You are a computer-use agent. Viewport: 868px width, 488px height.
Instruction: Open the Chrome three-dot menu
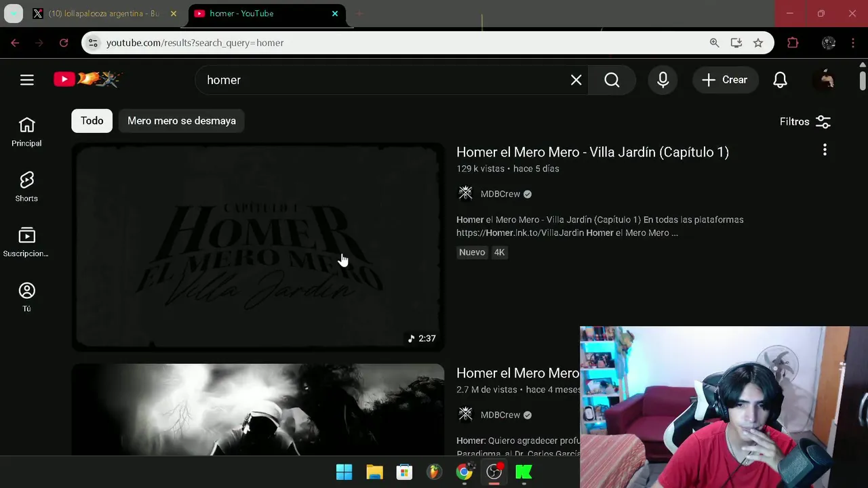(x=853, y=43)
